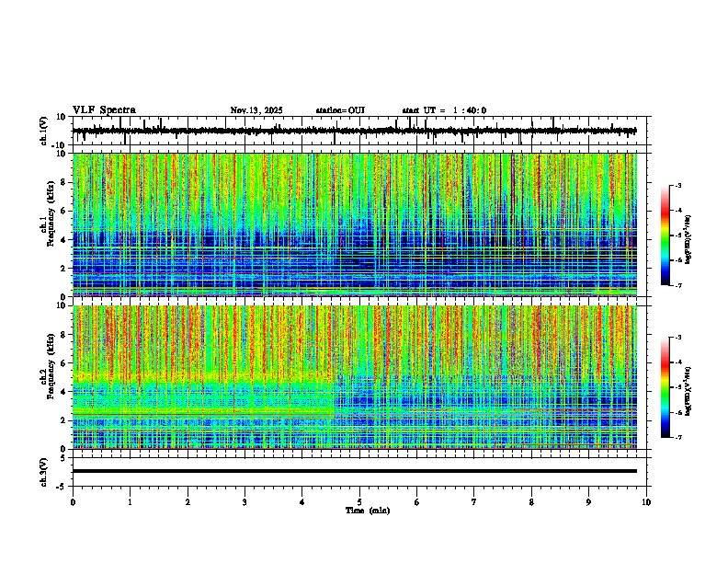This screenshot has width=728, height=563.
Task: Click the ch.2 'Frequency (kHz)' axis label
Action: (x=51, y=366)
